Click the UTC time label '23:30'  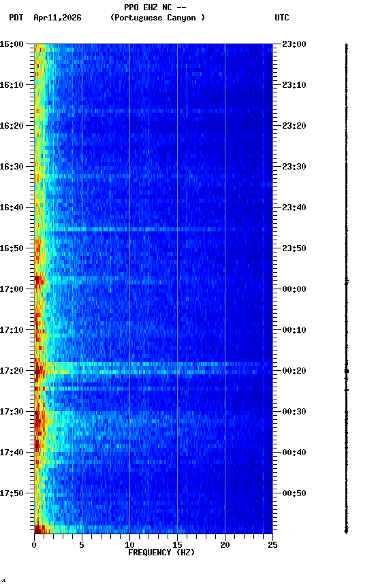(x=294, y=167)
